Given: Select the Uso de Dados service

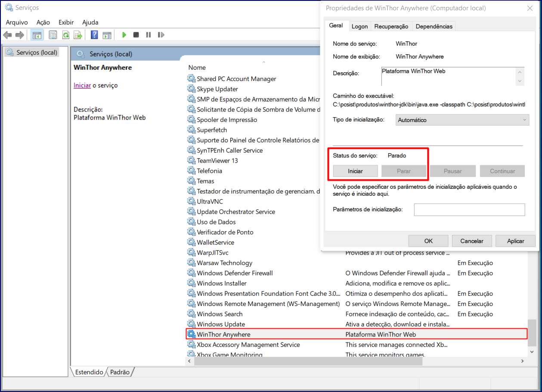Looking at the screenshot, I should pyautogui.click(x=216, y=222).
